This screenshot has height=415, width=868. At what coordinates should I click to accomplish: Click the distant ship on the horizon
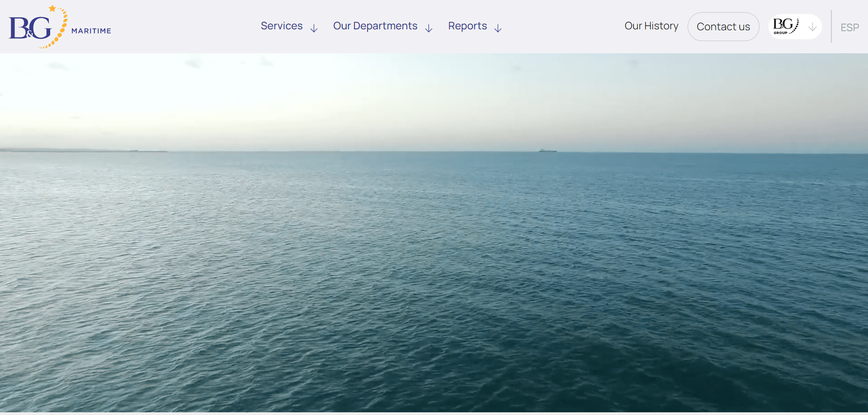click(x=547, y=150)
